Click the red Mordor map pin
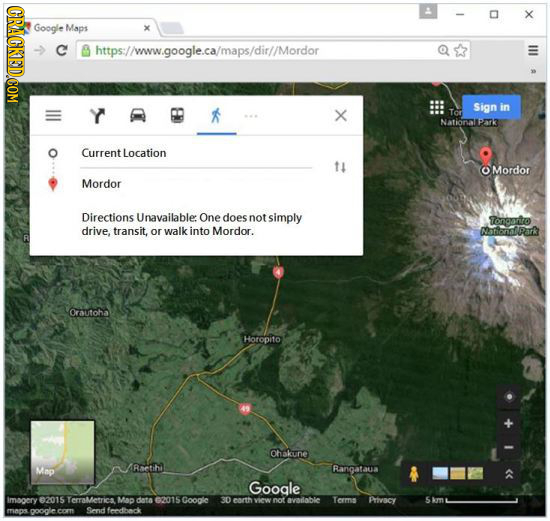Screen dimensions: 550x521 [485, 156]
